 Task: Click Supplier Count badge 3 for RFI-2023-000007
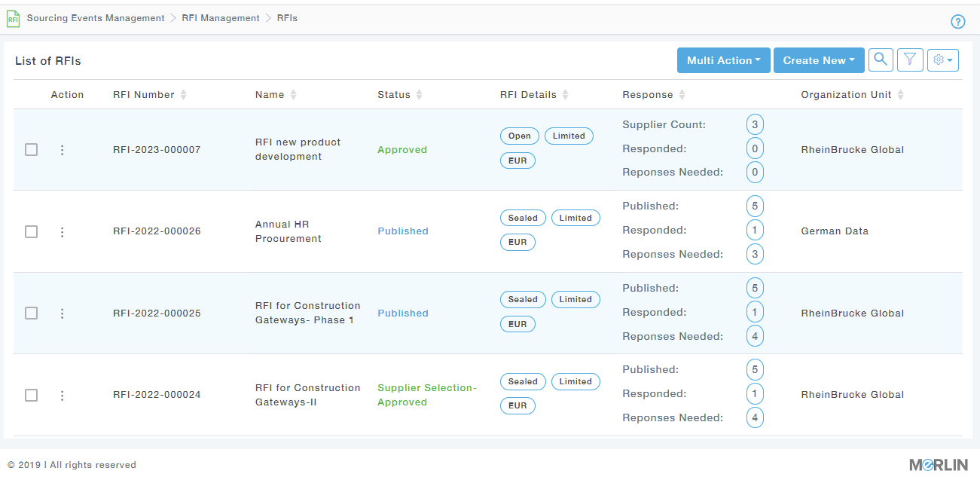(755, 124)
